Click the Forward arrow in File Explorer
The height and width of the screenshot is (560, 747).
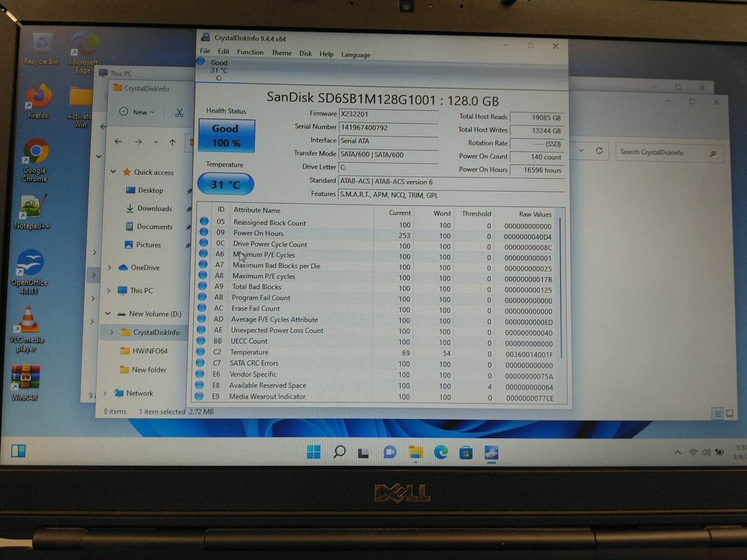pos(138,142)
